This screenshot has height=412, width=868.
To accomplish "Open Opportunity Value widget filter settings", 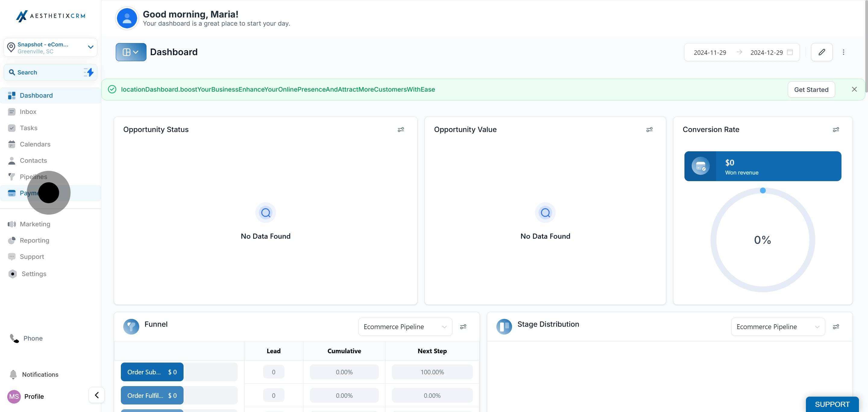I will pyautogui.click(x=649, y=130).
